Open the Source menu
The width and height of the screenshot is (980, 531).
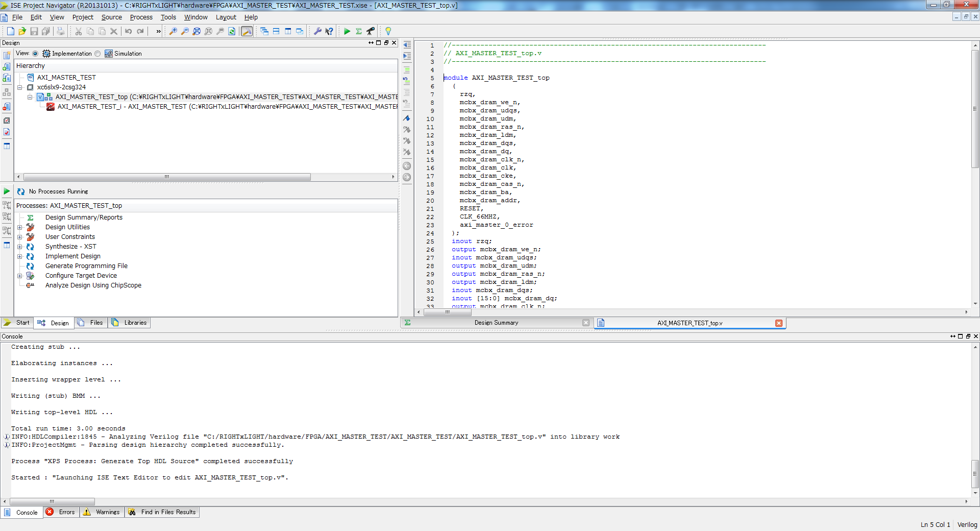tap(112, 17)
